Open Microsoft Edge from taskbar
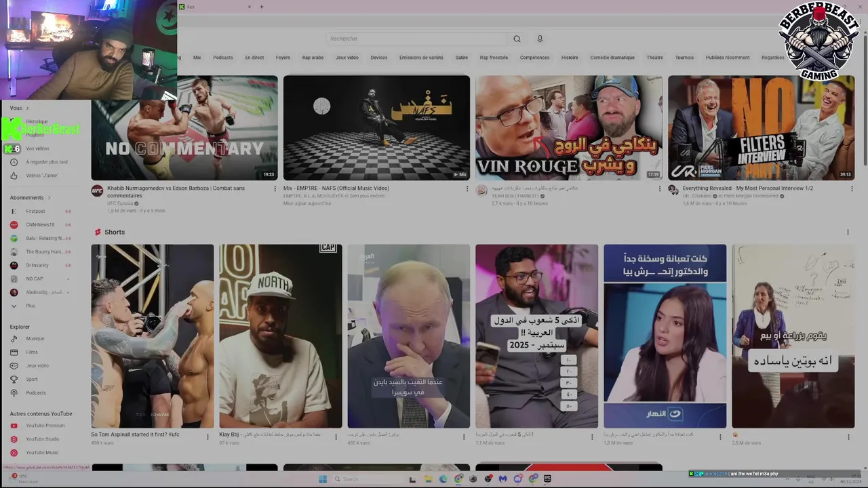 click(x=443, y=479)
